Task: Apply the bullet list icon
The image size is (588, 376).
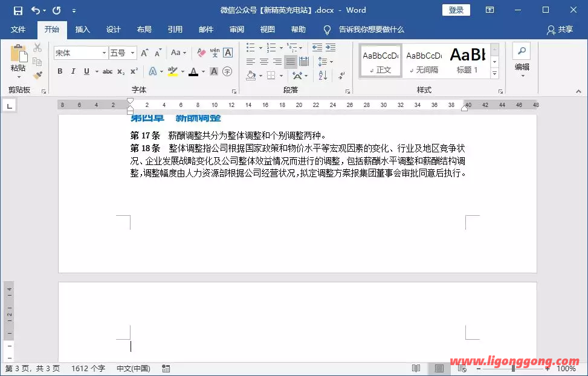Action: (x=251, y=48)
